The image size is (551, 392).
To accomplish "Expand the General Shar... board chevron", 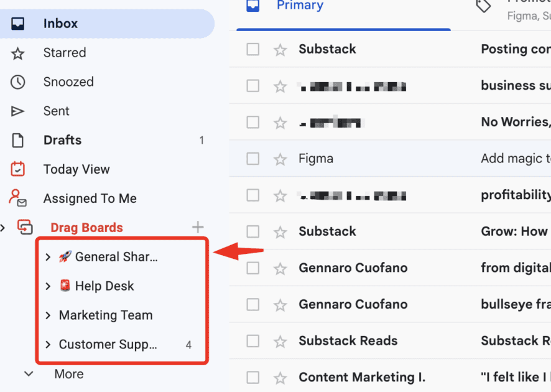I will point(48,257).
